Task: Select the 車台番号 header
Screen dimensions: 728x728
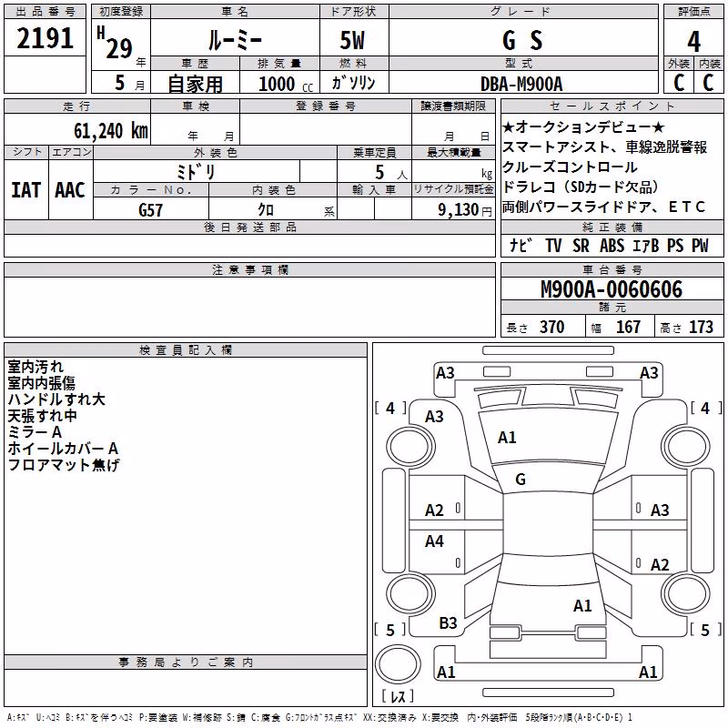Action: [x=612, y=269]
